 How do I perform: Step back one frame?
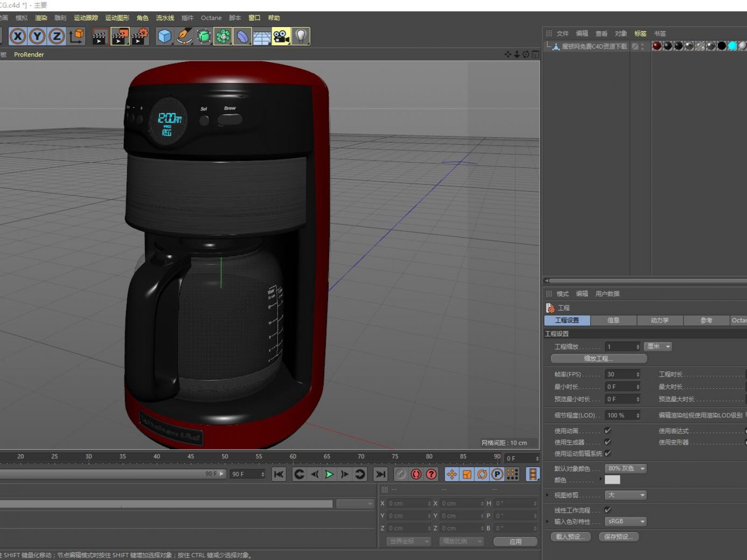coord(315,474)
